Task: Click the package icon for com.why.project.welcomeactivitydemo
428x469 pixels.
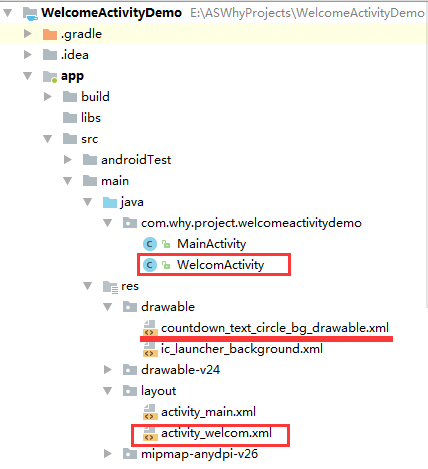Action: [130, 223]
